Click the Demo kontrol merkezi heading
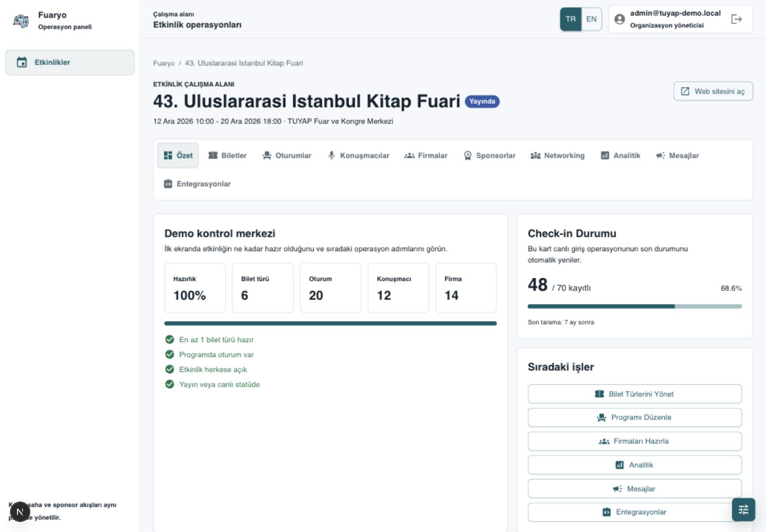Screen dimensions: 766x532 [220, 234]
